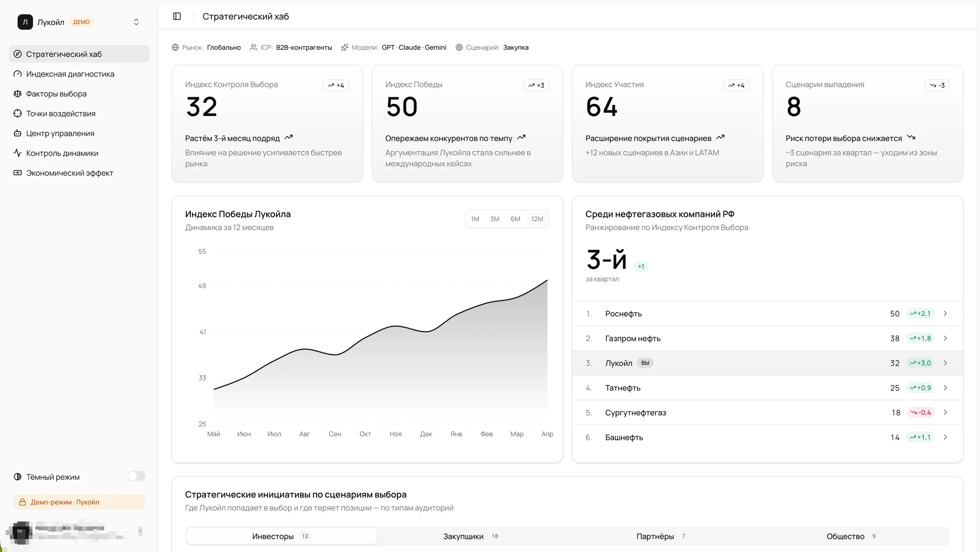Select the 12М chart range
980x552 pixels.
[x=537, y=219]
